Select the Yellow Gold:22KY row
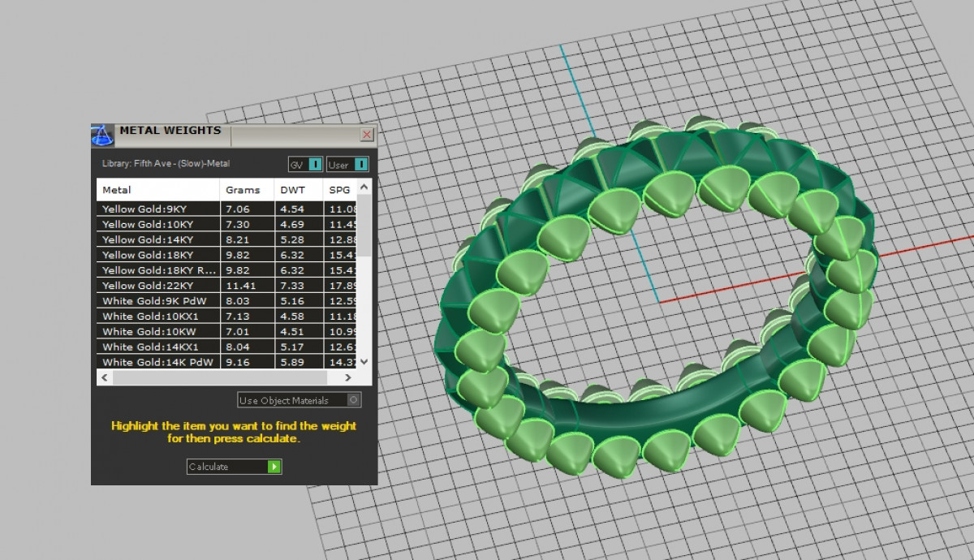The image size is (974, 560). tap(158, 286)
